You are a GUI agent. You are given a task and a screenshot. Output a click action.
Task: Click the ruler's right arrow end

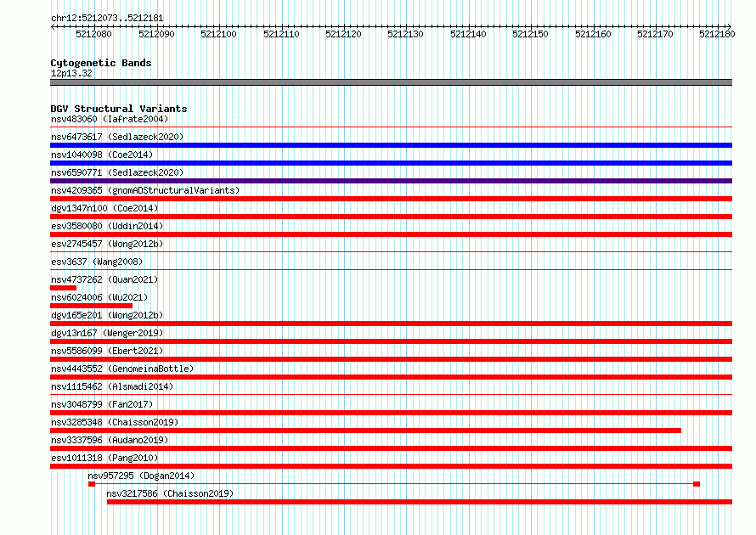pyautogui.click(x=730, y=26)
